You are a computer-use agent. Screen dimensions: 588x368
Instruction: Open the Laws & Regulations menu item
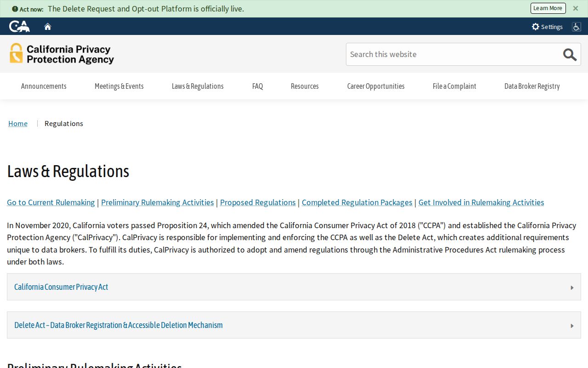coord(198,86)
